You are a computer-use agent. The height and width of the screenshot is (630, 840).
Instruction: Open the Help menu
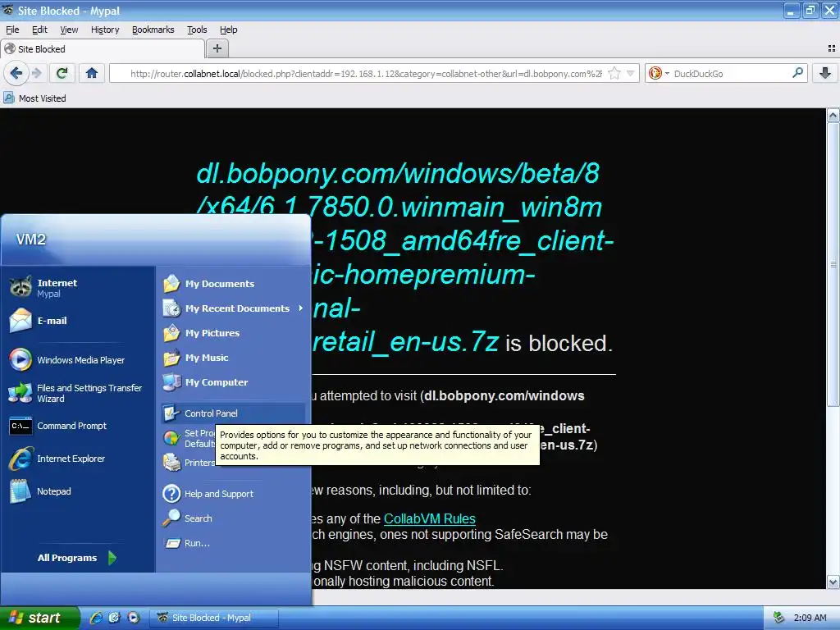tap(228, 30)
